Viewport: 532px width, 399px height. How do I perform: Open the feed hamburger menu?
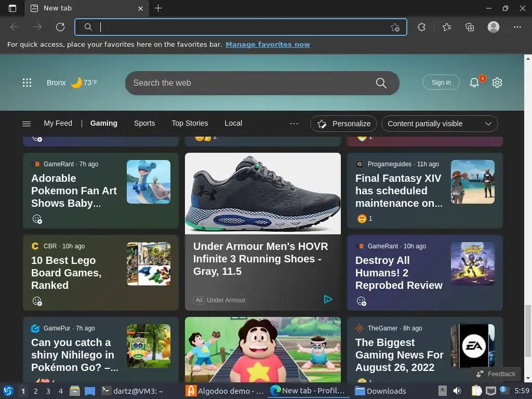point(26,124)
